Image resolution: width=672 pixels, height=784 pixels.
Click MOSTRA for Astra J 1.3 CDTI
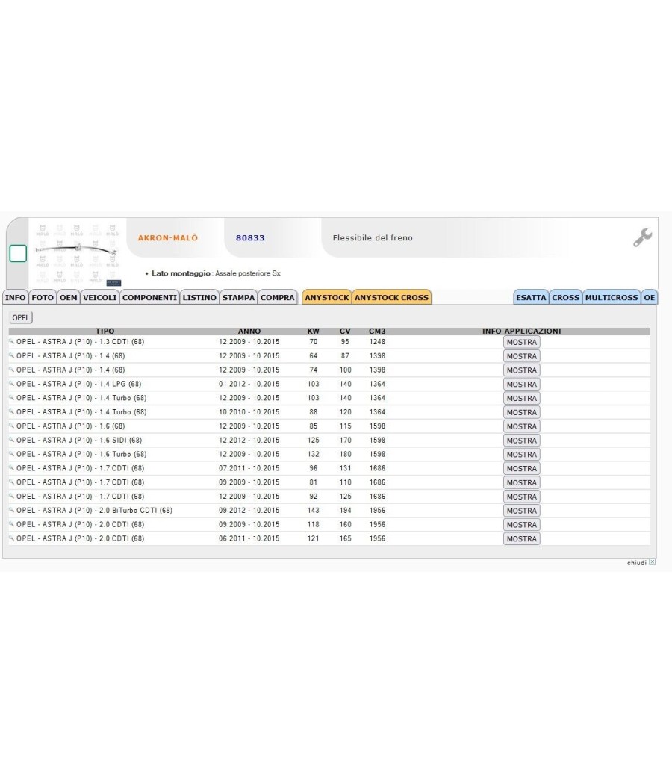[521, 342]
